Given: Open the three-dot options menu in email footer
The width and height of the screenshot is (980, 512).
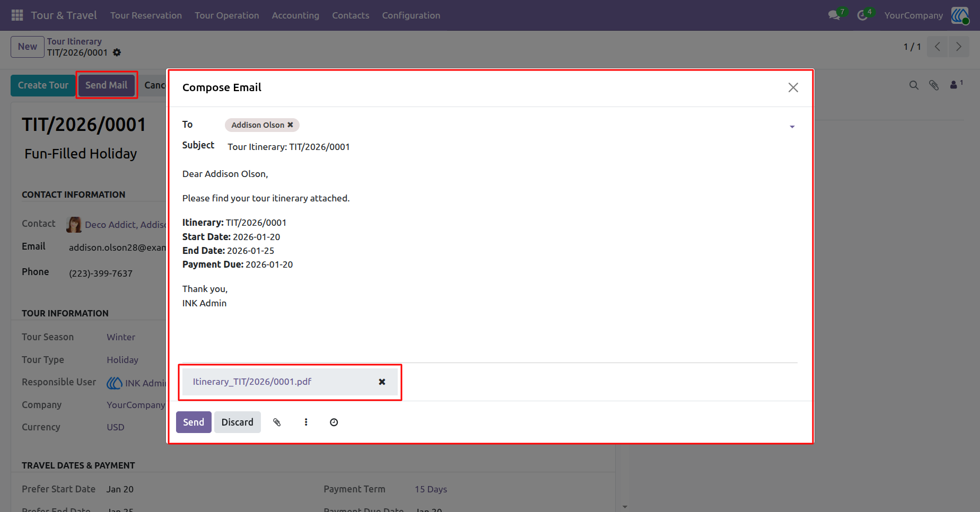Looking at the screenshot, I should [x=306, y=422].
